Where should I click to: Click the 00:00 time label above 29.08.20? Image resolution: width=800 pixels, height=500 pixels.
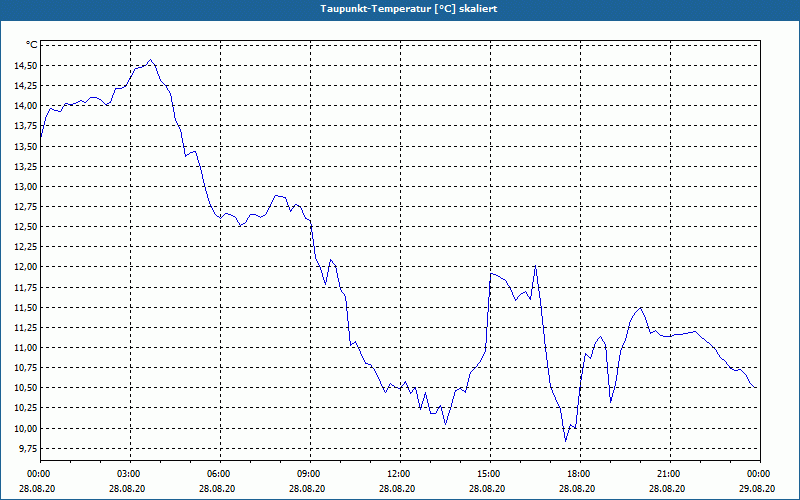click(x=759, y=474)
